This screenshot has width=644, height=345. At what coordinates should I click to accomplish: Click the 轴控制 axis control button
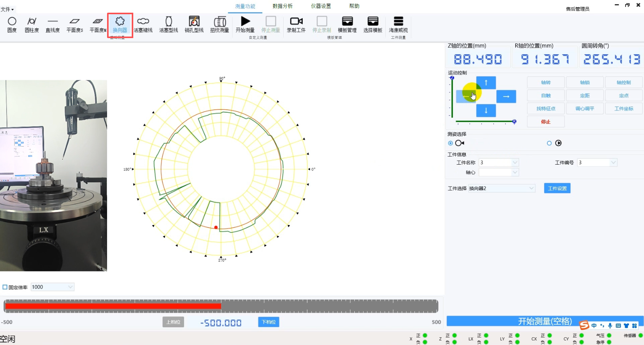[x=624, y=82]
